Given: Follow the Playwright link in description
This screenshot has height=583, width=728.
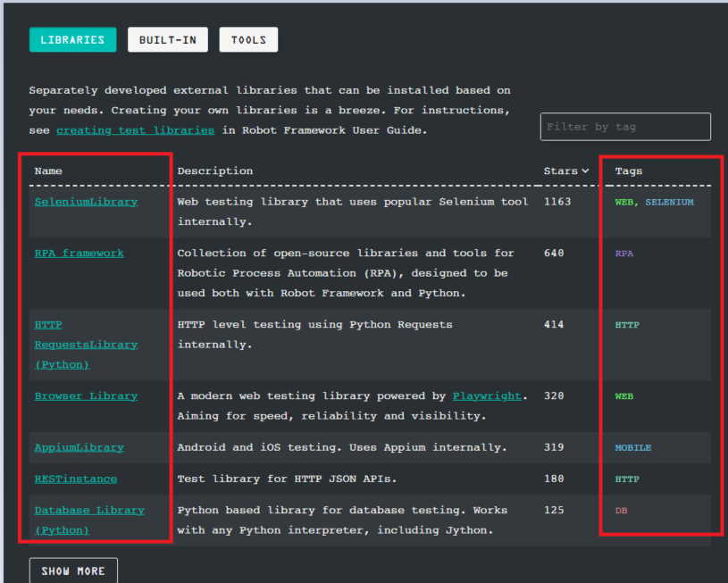Looking at the screenshot, I should [x=487, y=396].
